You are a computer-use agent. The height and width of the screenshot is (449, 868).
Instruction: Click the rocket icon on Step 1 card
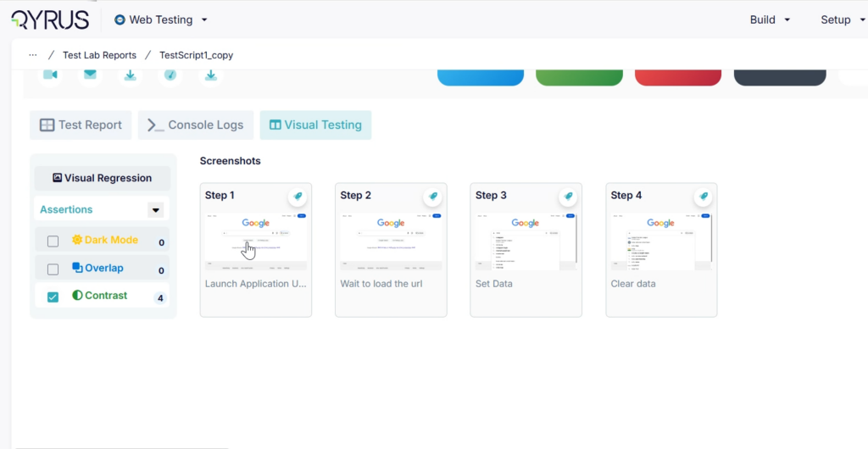click(298, 197)
